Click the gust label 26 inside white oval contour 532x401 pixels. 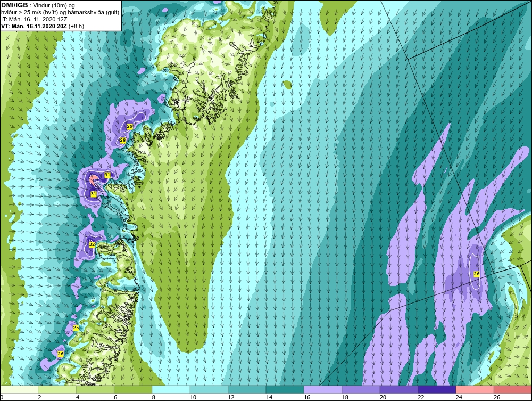tap(476, 274)
